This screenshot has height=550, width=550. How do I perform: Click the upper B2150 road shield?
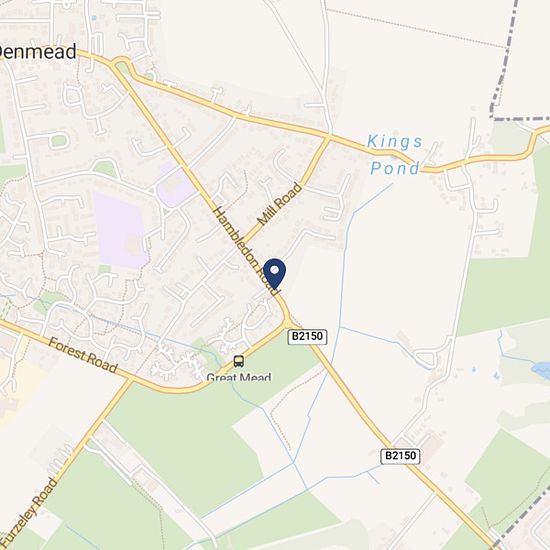tap(308, 337)
